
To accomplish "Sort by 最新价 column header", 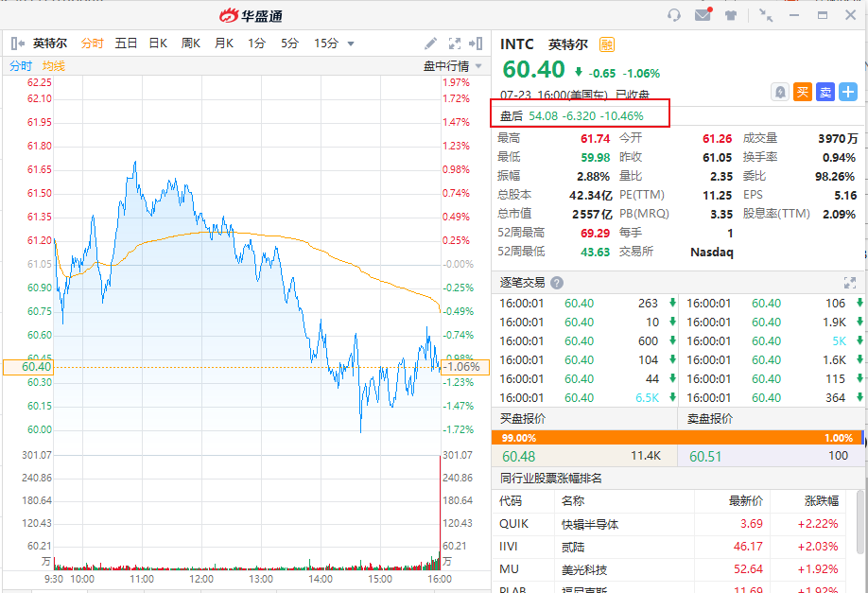I will click(746, 501).
